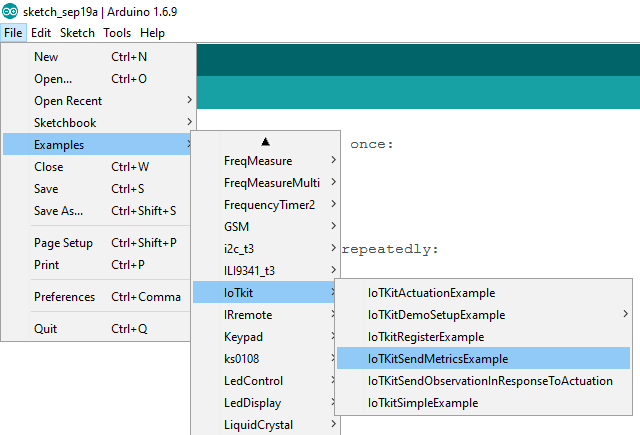The image size is (640, 435).
Task: Open the Help menu
Action: pos(152,33)
